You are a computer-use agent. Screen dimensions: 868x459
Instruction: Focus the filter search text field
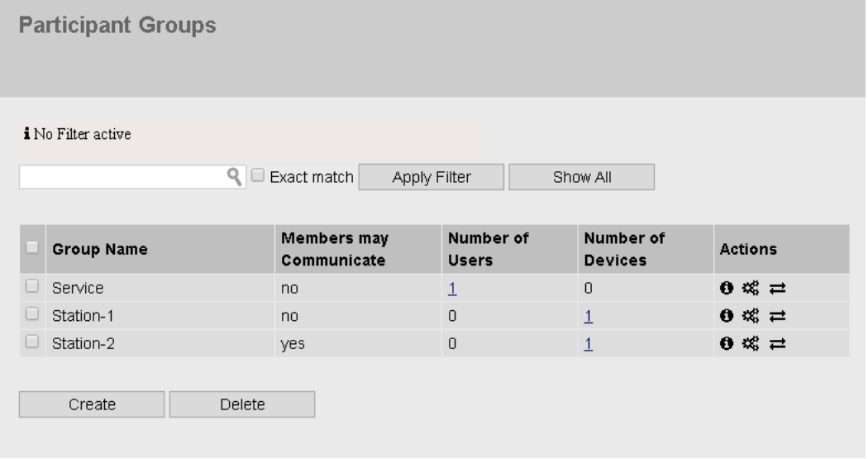click(x=122, y=176)
